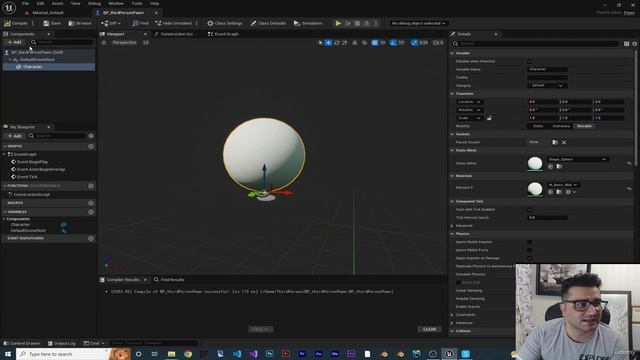Toggle the scale lock icon

(x=489, y=118)
